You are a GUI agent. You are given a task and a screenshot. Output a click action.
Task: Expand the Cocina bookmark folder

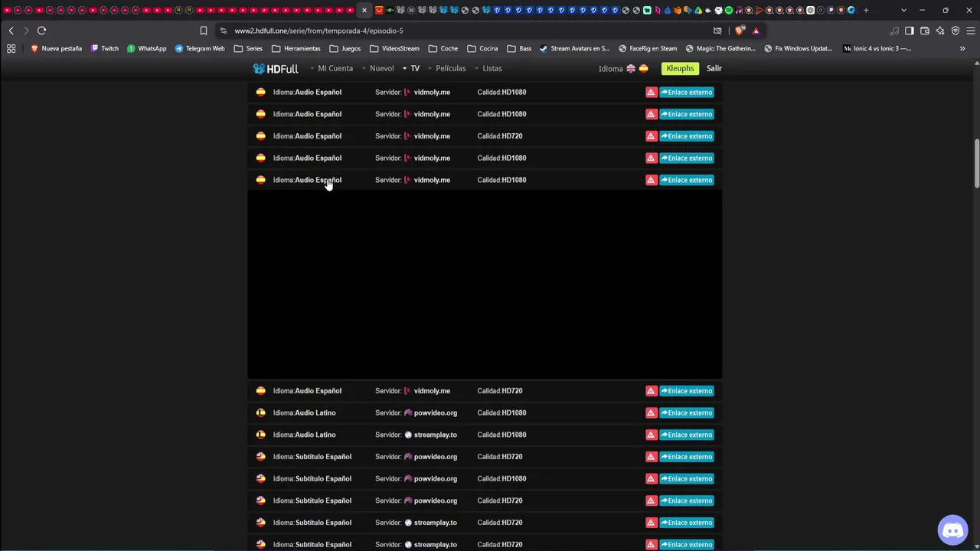click(482, 48)
